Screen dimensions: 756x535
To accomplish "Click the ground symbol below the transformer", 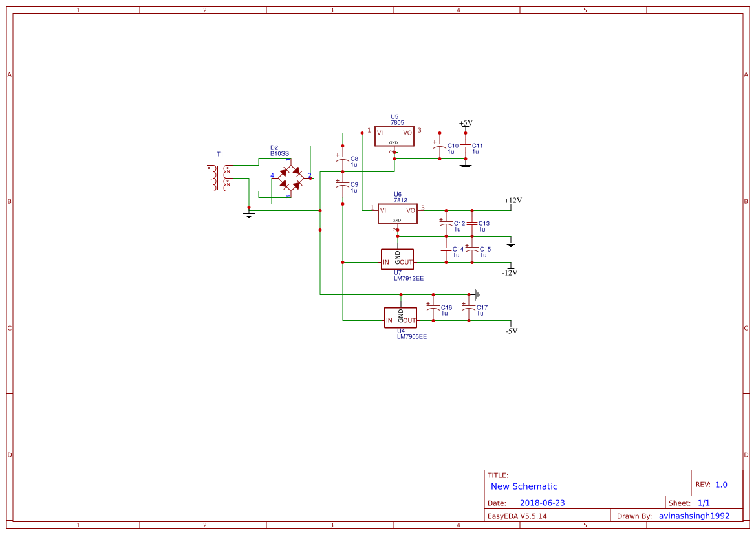I will click(249, 214).
